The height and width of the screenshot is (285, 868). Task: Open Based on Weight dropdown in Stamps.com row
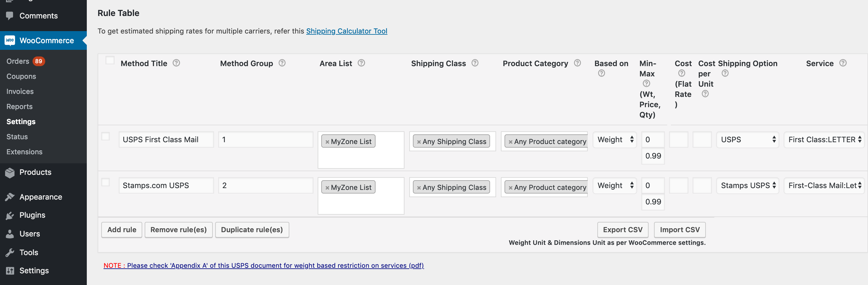coord(614,186)
